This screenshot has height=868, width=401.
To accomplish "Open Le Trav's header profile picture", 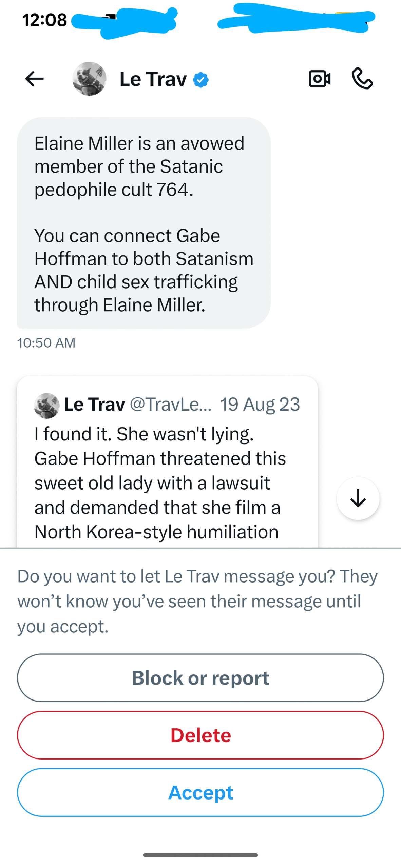I will [89, 79].
